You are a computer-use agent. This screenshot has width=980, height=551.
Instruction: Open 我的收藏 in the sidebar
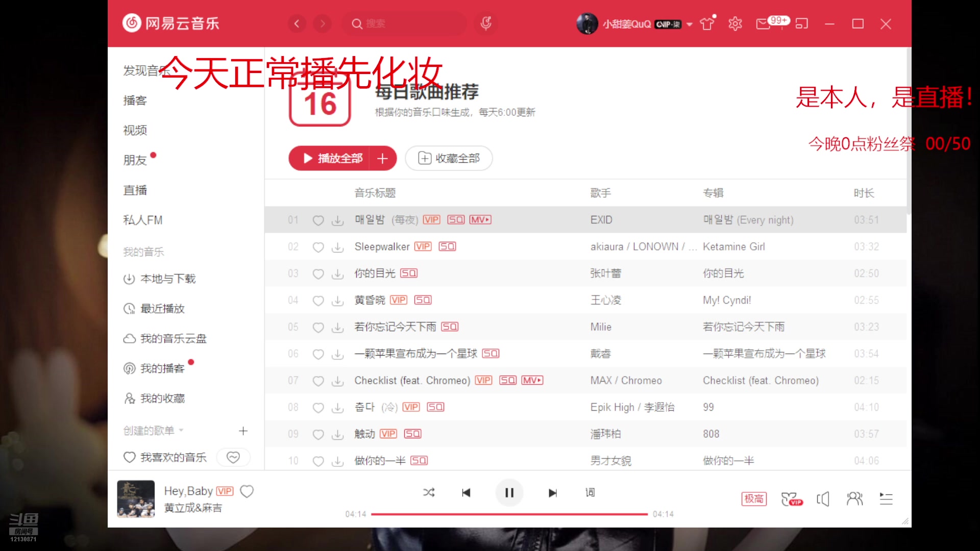click(x=154, y=398)
